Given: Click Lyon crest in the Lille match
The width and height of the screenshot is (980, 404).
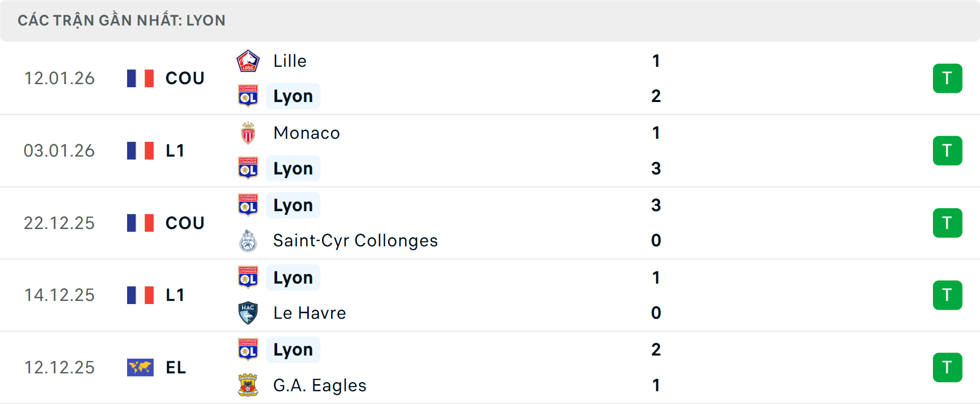Looking at the screenshot, I should 248,96.
